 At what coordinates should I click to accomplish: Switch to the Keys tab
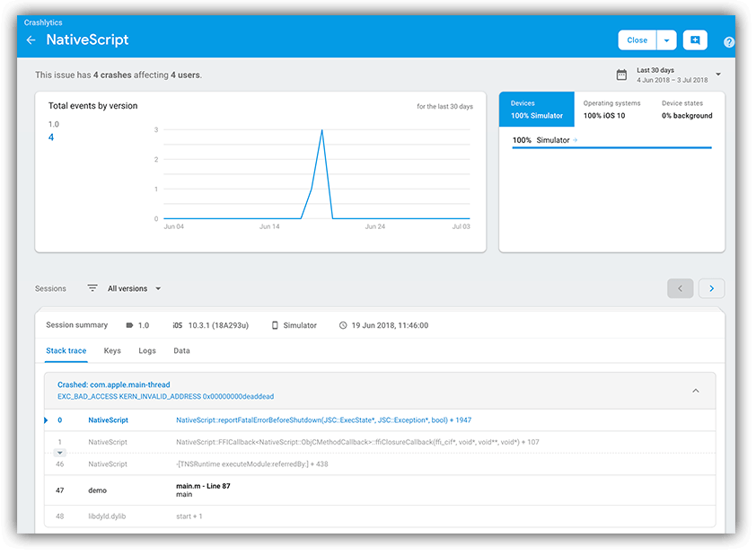click(112, 351)
